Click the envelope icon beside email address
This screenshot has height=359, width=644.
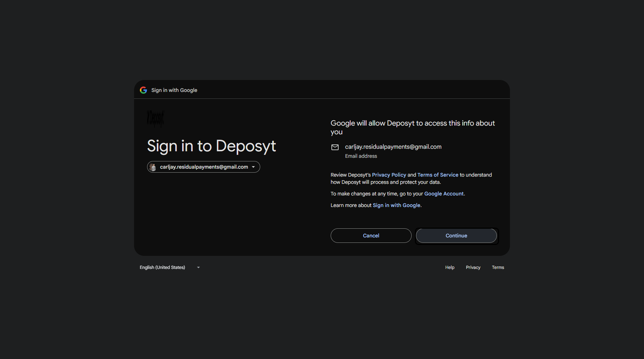click(x=335, y=147)
